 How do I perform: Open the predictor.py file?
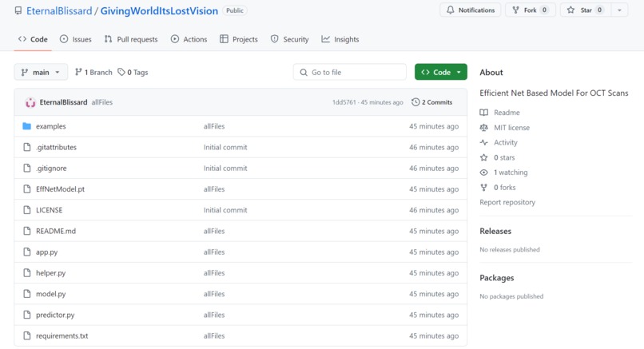click(55, 315)
